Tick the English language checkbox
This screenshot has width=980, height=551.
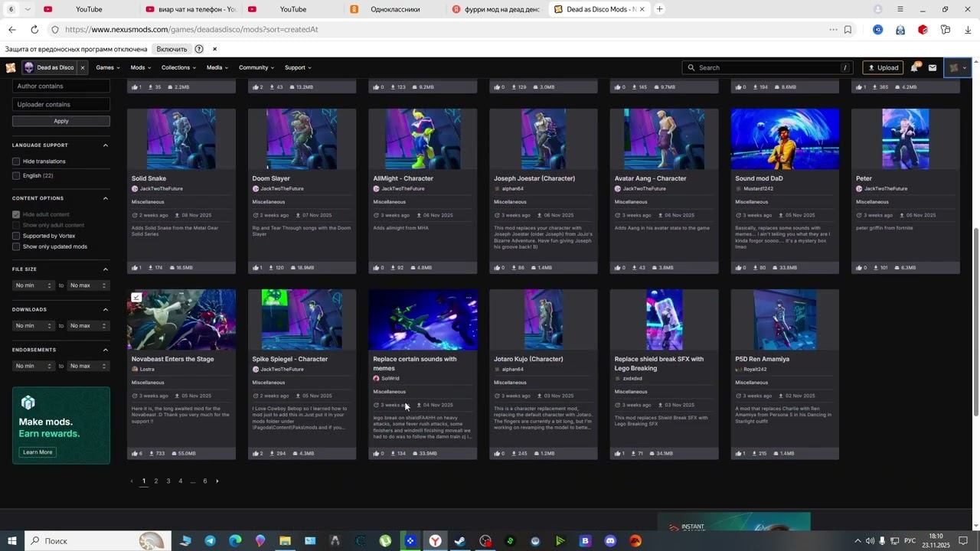(16, 176)
